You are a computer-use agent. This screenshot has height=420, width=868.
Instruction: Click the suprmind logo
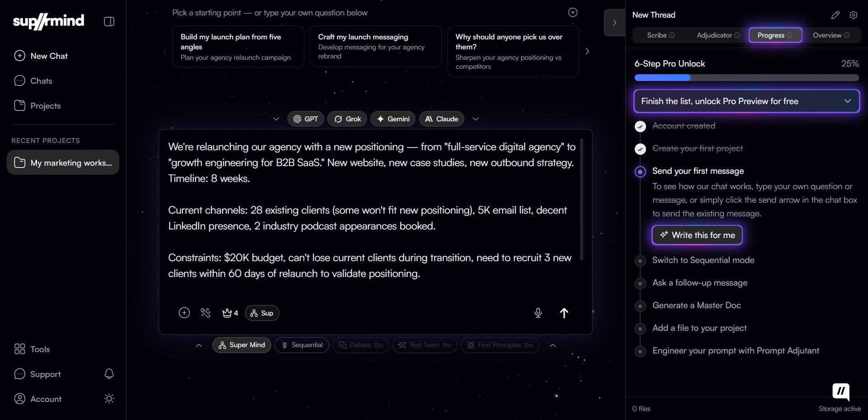pos(48,21)
